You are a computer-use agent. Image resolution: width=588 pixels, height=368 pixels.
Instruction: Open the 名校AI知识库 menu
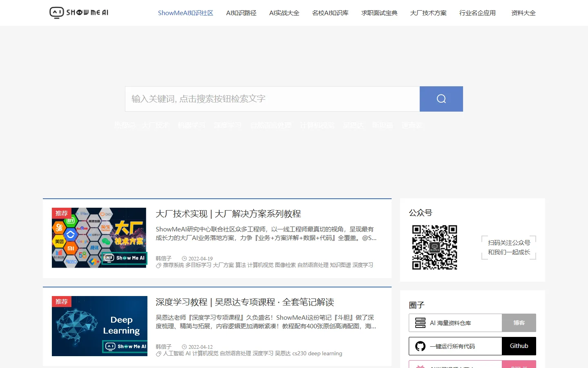tap(330, 13)
